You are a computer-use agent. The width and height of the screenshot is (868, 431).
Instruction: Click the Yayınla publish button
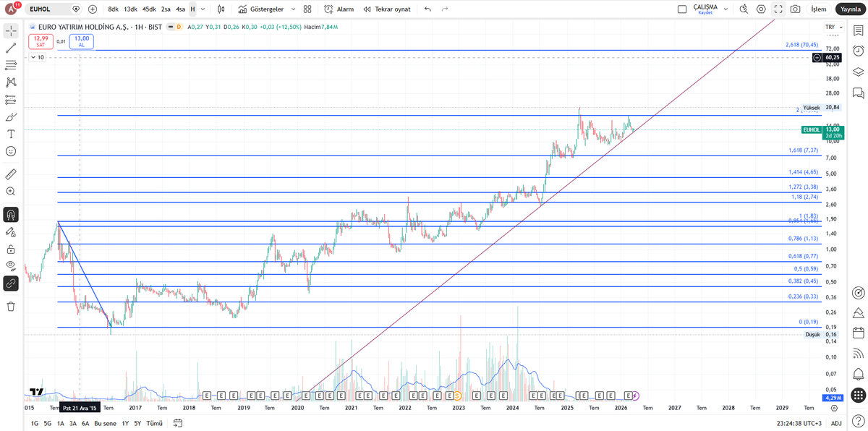[x=849, y=9]
